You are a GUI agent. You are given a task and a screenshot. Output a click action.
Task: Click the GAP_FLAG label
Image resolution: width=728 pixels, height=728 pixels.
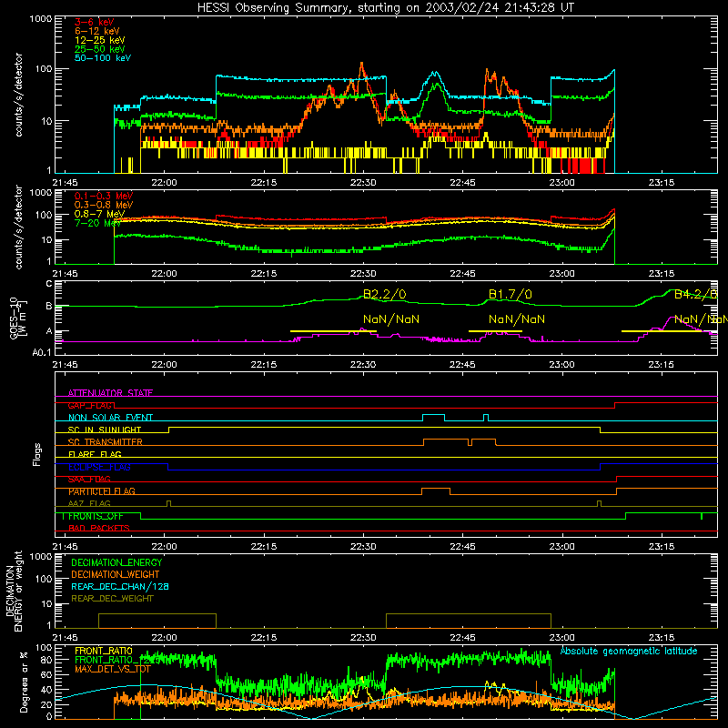point(90,405)
